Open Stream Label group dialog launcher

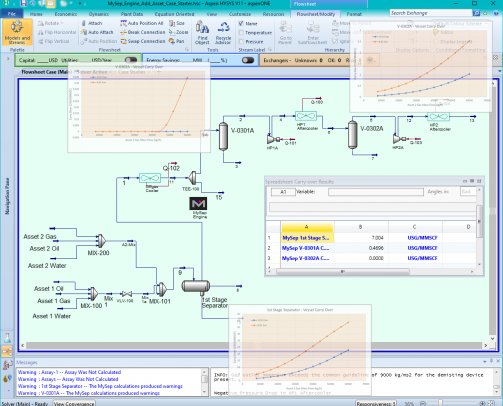click(270, 50)
